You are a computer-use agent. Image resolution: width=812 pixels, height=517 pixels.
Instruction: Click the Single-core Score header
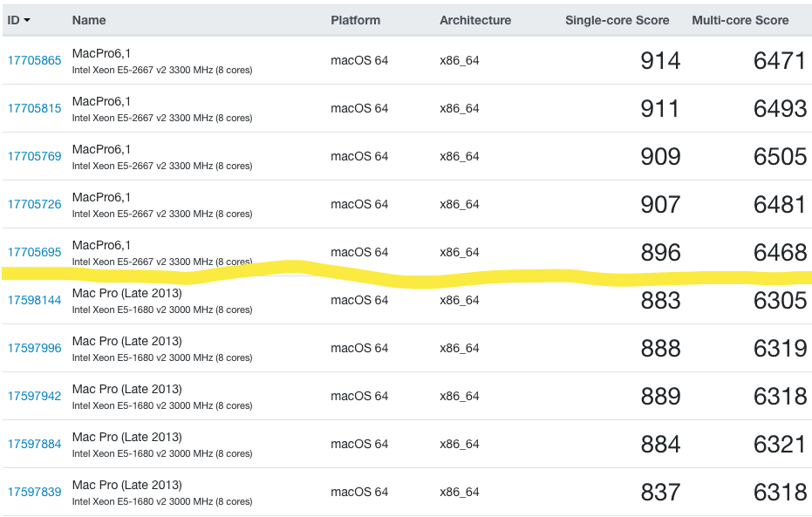point(618,20)
